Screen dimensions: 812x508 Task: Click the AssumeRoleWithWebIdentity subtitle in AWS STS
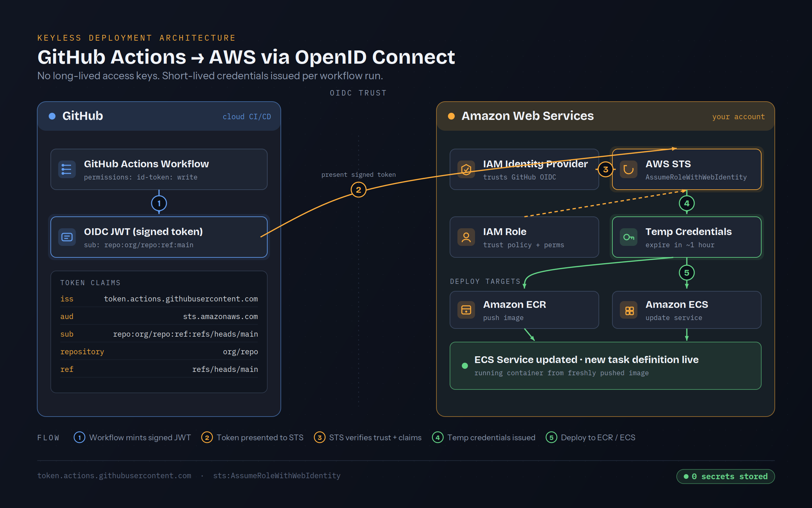coord(696,177)
